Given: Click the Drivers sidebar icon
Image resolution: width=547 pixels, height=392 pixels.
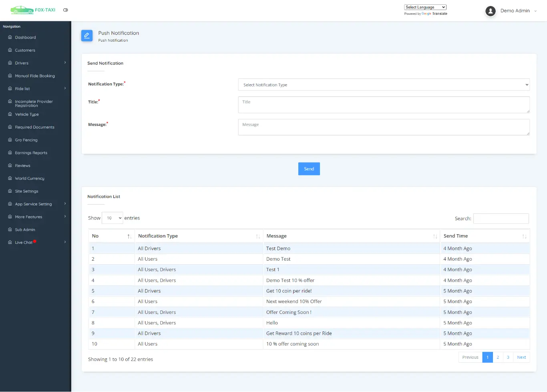Looking at the screenshot, I should 10,63.
